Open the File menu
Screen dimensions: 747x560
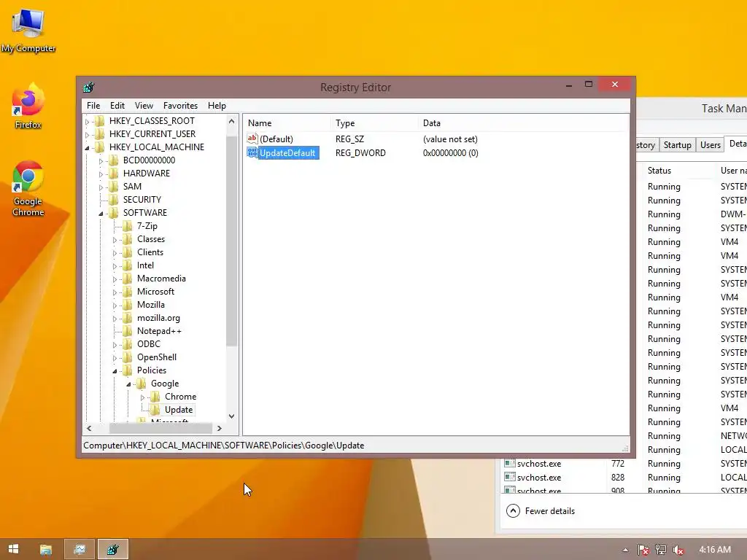point(93,106)
